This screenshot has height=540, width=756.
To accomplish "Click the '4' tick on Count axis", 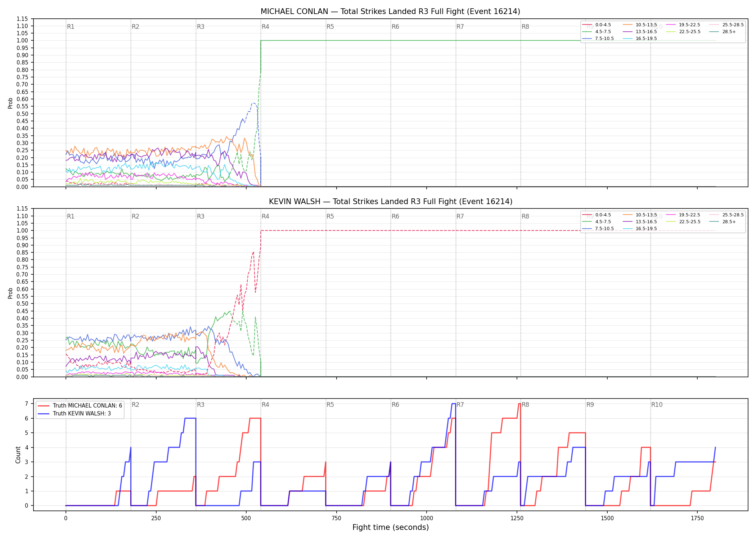I will click(26, 447).
